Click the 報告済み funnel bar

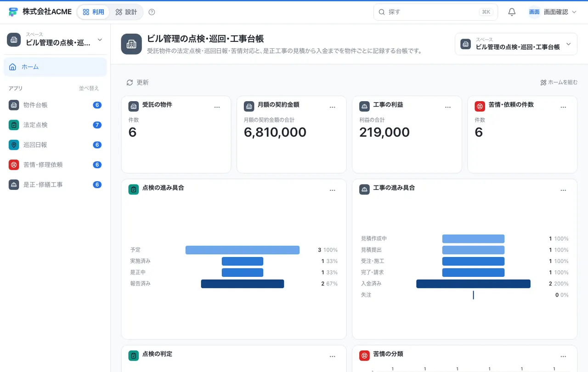(243, 284)
